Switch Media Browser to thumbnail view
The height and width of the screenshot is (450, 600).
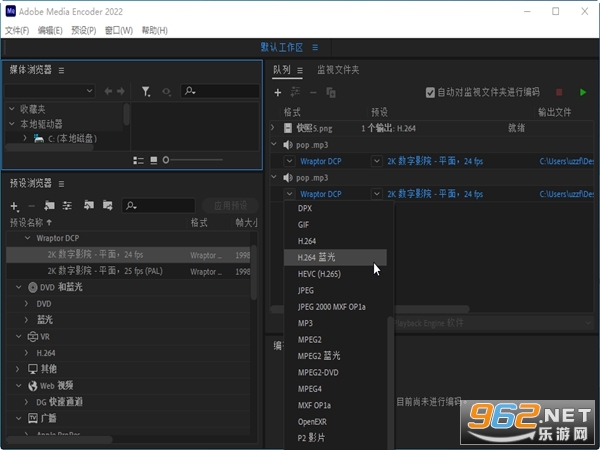154,160
